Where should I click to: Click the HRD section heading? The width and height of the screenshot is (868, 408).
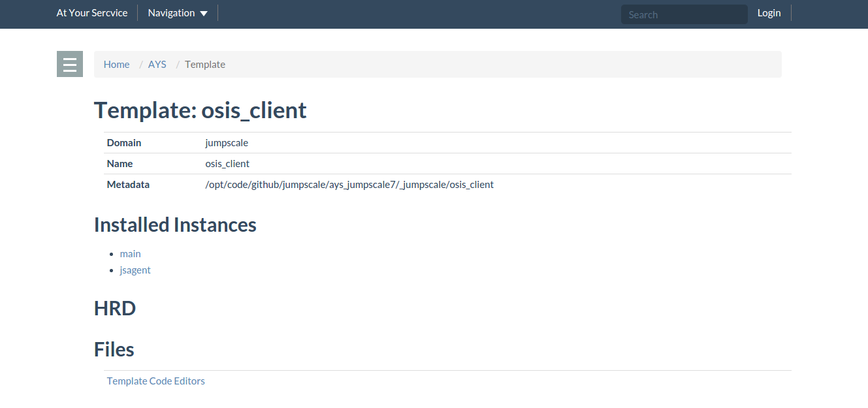click(x=115, y=308)
